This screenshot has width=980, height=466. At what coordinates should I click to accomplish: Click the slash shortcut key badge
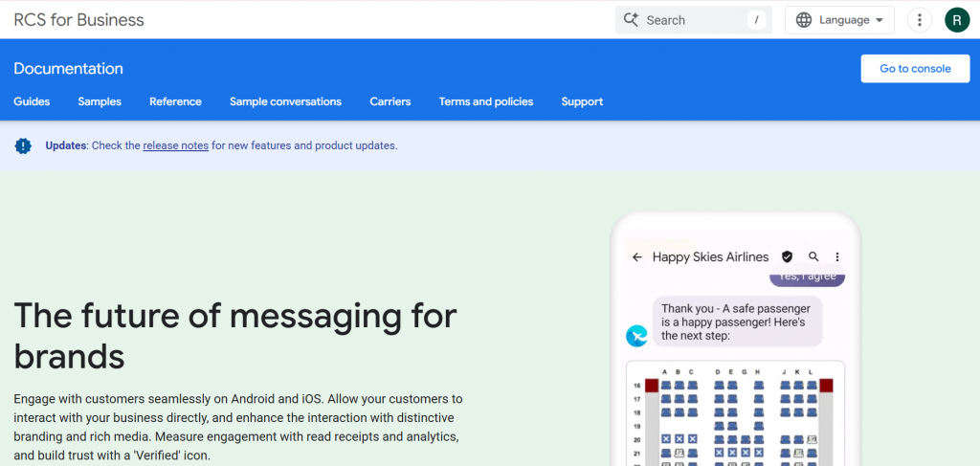pyautogui.click(x=756, y=20)
